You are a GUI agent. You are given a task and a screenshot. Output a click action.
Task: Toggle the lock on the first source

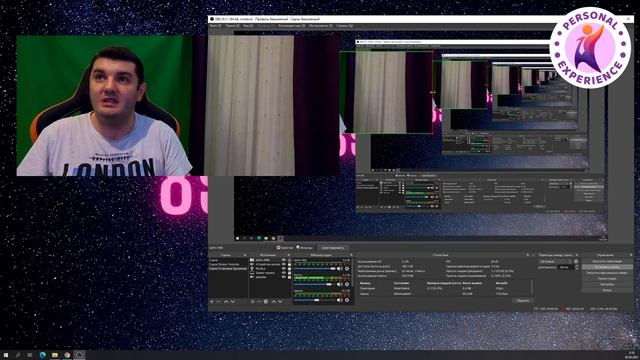289,260
